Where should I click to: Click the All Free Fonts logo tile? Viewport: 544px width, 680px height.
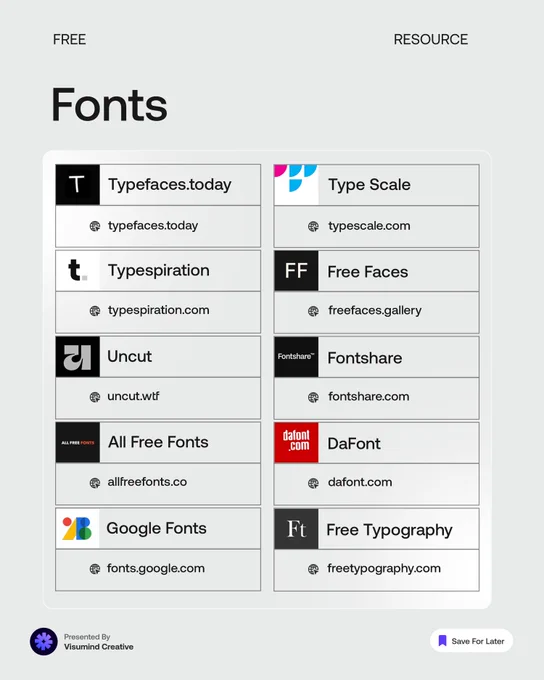click(x=78, y=442)
